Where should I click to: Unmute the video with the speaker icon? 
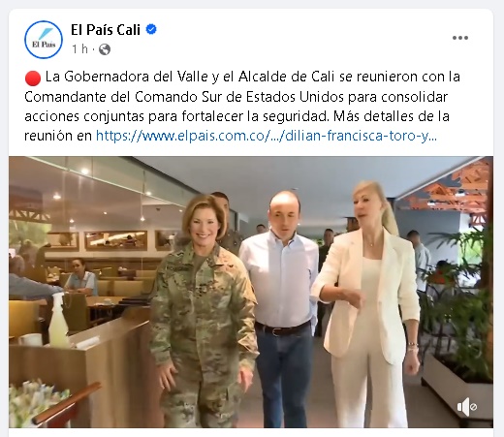tap(467, 407)
